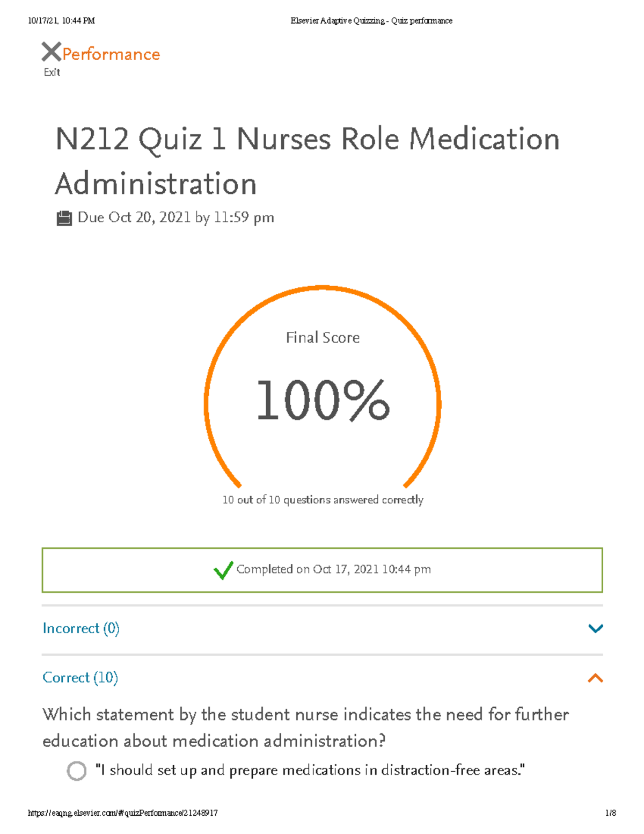Click the calendar icon next to due date
This screenshot has height=834, width=644.
coord(65,217)
